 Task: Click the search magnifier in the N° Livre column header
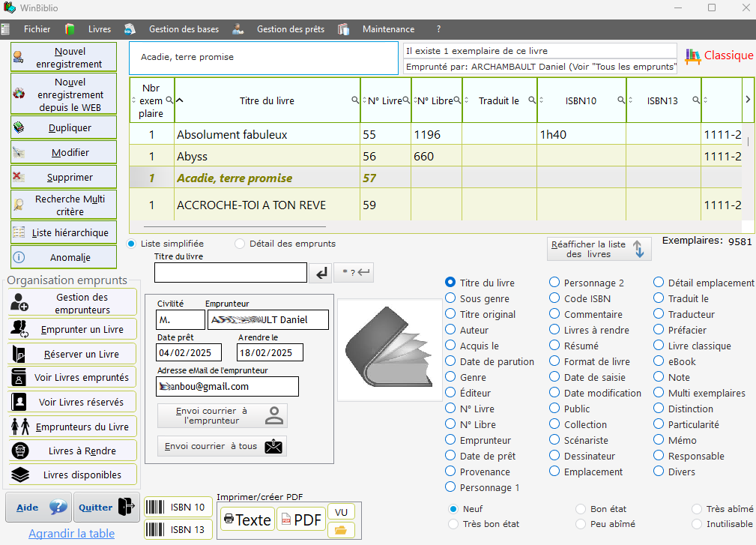point(406,100)
